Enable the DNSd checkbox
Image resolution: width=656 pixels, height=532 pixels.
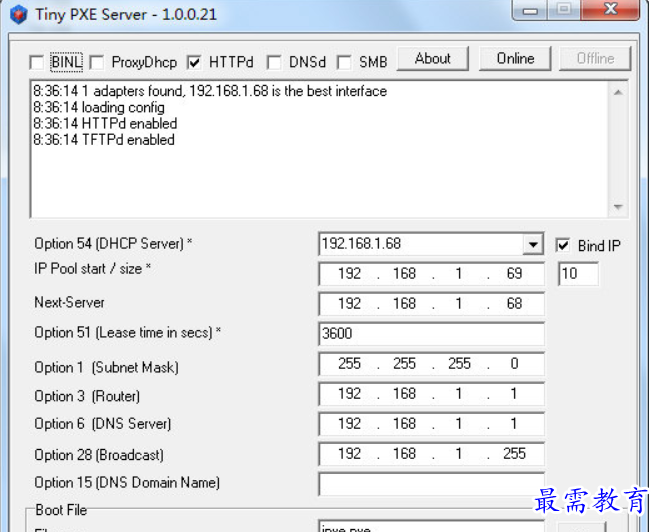point(274,63)
